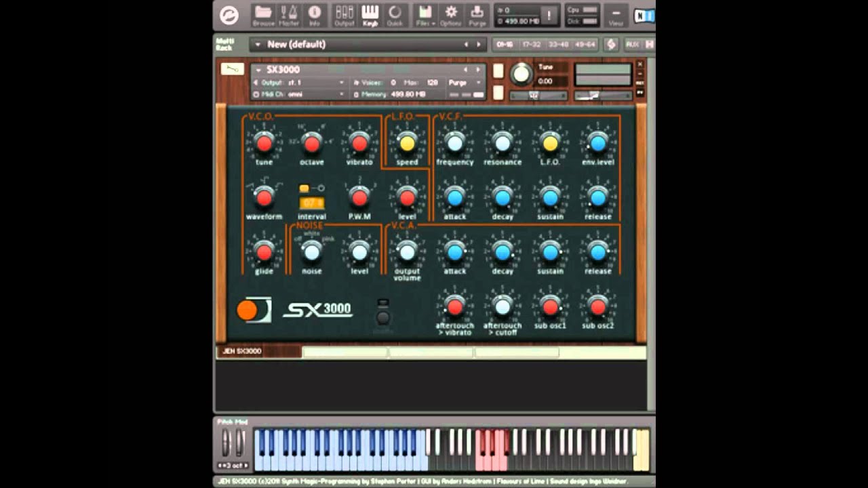Toggle the instrument Mute button
The image size is (868, 488).
[498, 93]
